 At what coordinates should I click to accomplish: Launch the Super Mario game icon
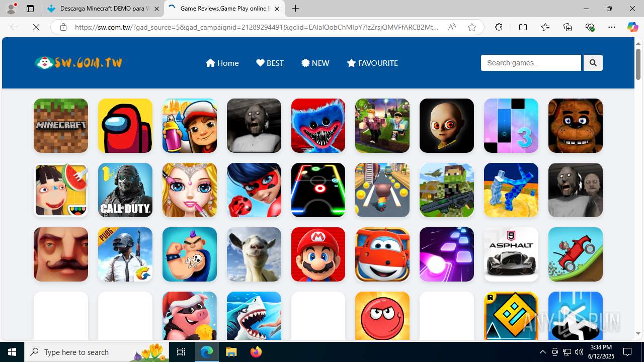point(318,254)
